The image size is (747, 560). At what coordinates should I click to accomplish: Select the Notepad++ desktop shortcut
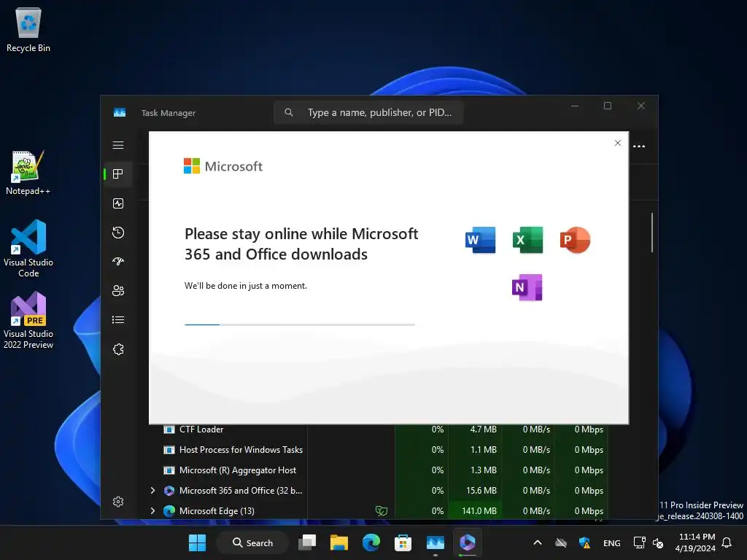pyautogui.click(x=28, y=172)
